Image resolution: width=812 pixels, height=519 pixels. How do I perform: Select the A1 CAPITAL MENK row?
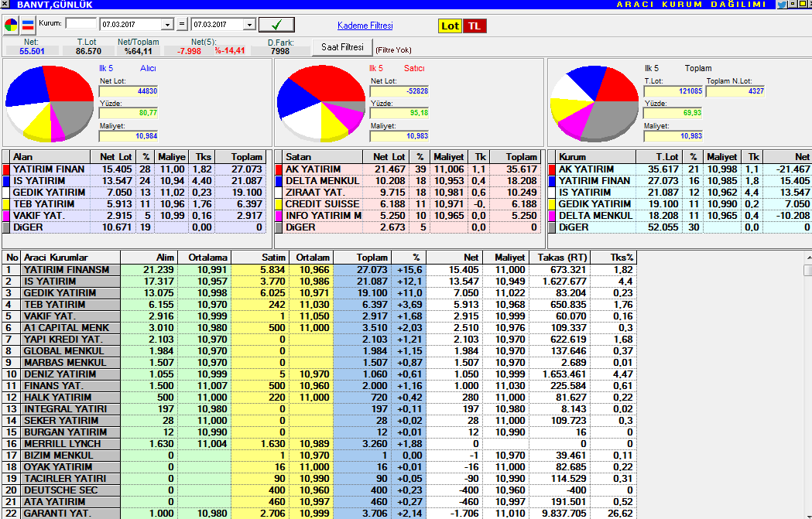(x=320, y=327)
